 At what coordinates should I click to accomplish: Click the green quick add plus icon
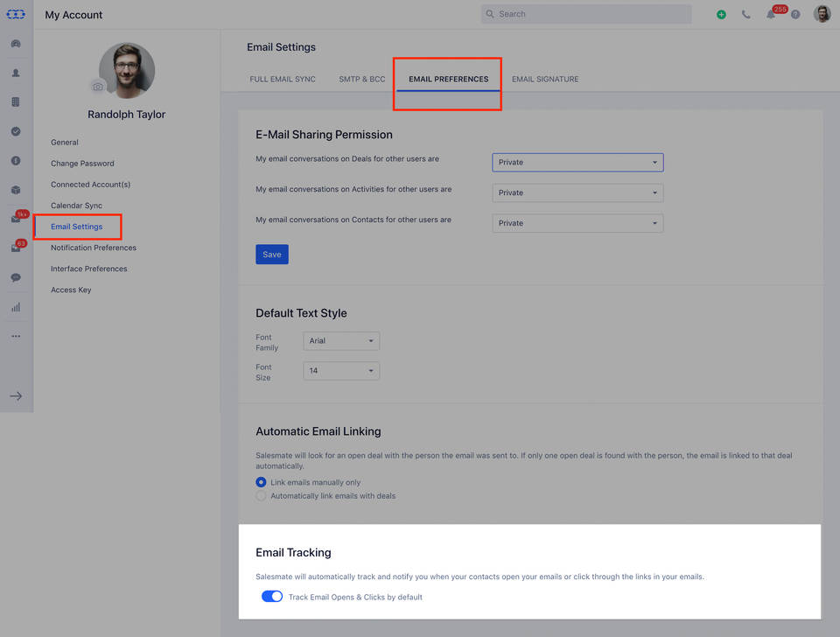(x=721, y=15)
